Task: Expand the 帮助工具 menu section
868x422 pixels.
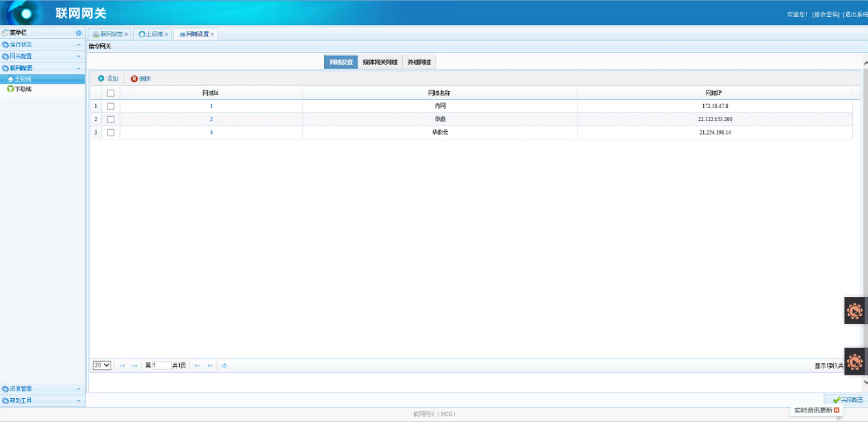Action: pos(42,400)
